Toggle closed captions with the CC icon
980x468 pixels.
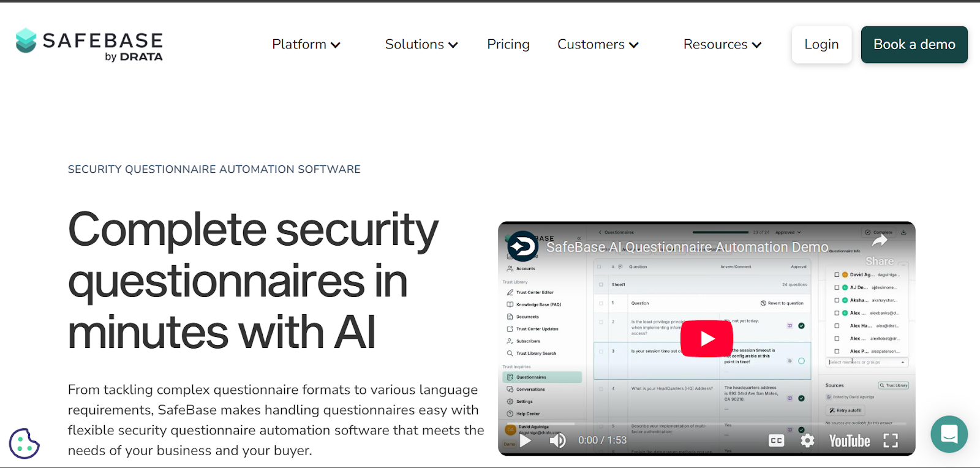[x=776, y=440]
